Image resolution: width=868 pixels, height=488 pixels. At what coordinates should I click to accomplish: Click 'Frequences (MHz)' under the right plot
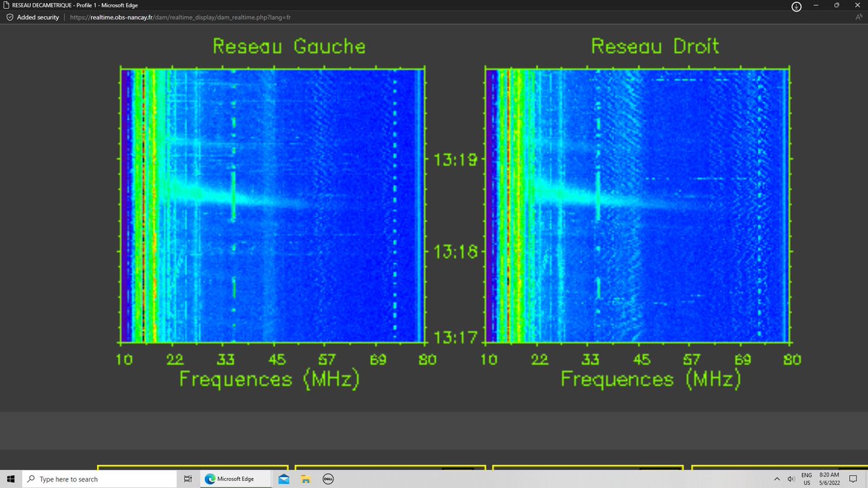[x=650, y=380]
